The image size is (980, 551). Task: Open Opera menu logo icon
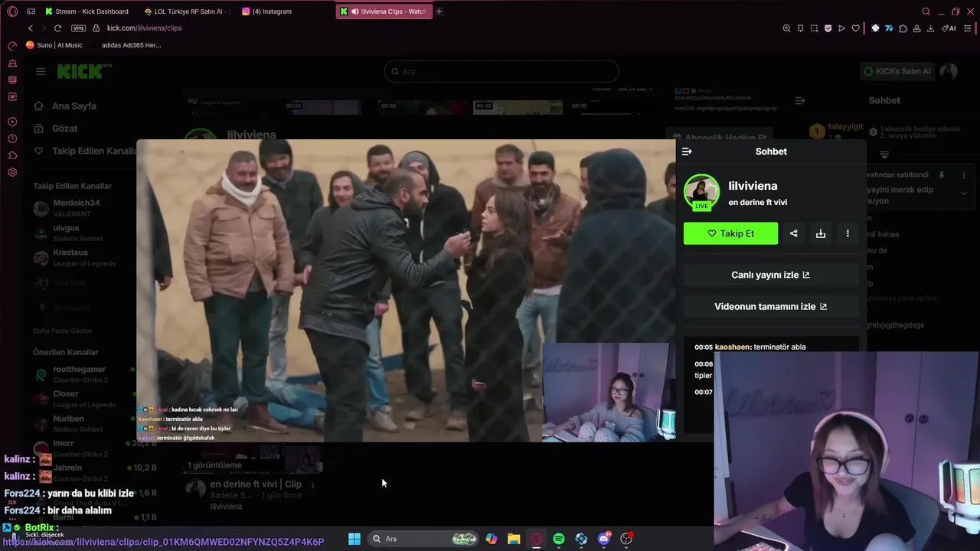tap(12, 11)
